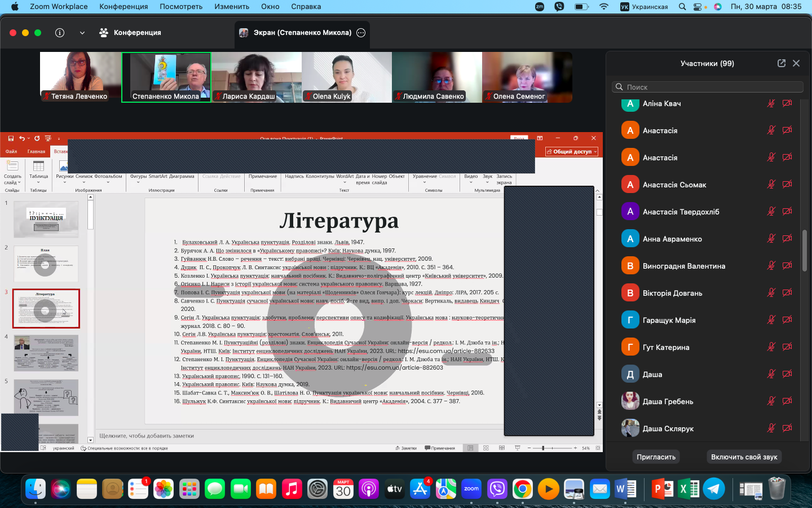Open the Ukrainian input language menu

pyautogui.click(x=644, y=7)
